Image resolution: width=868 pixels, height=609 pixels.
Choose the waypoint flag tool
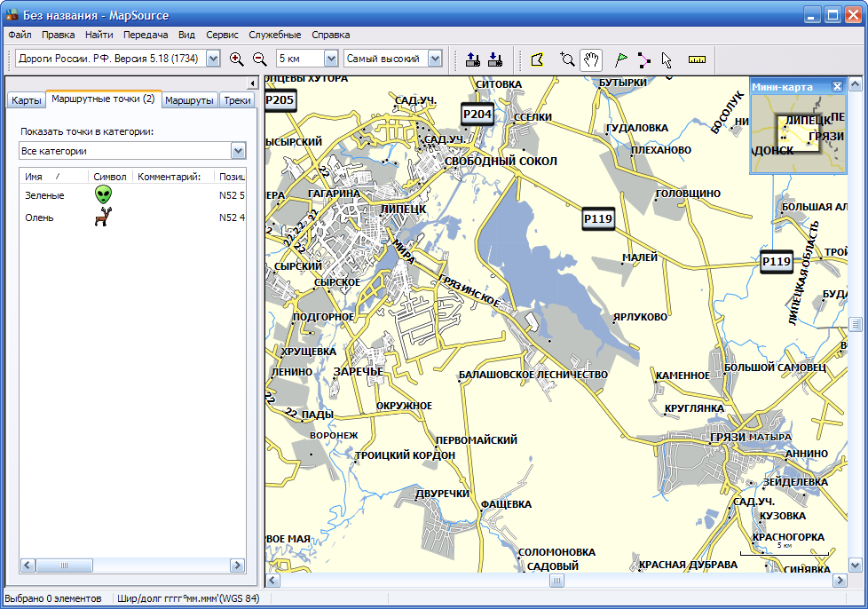click(621, 59)
